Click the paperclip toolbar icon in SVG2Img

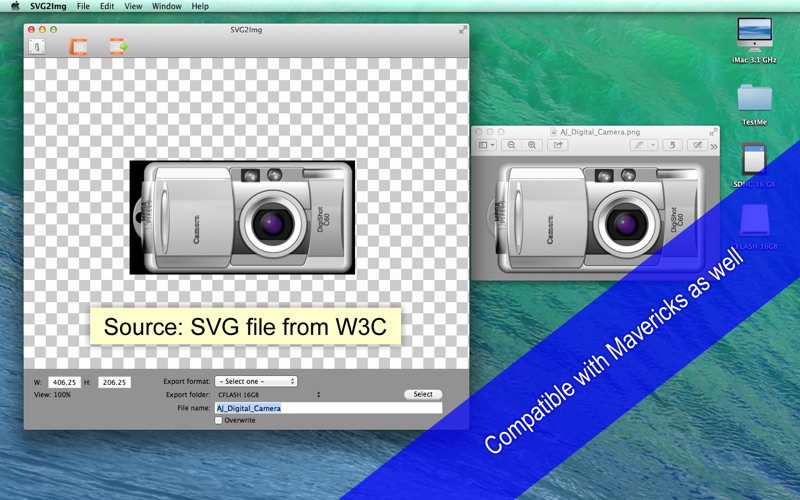point(37,46)
